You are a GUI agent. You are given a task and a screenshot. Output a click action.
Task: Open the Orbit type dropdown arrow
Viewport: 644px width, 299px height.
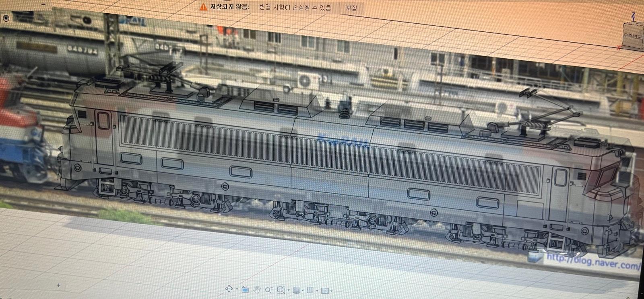pos(237,289)
